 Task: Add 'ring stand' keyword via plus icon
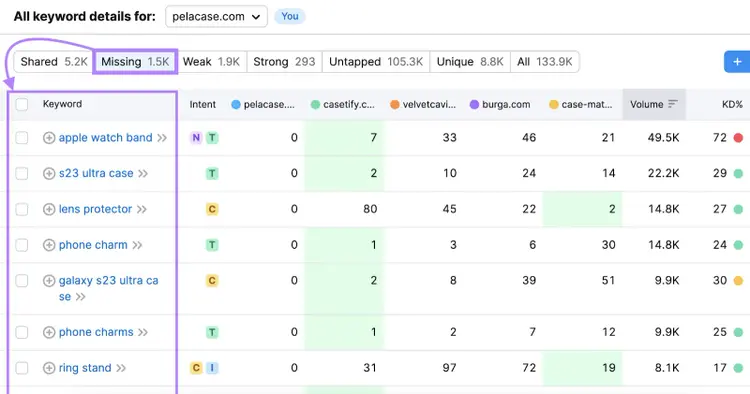pos(49,368)
